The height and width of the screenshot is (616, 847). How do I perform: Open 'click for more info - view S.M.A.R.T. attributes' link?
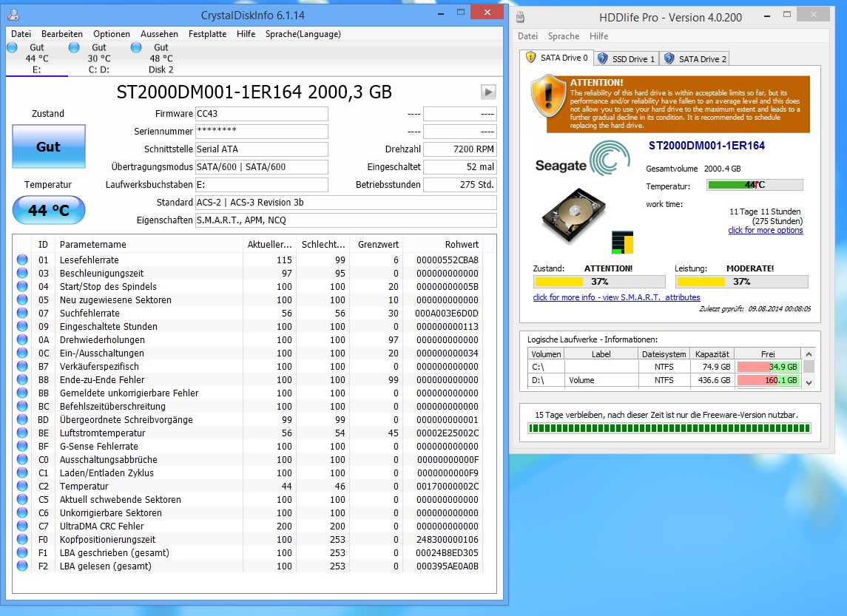pos(616,297)
